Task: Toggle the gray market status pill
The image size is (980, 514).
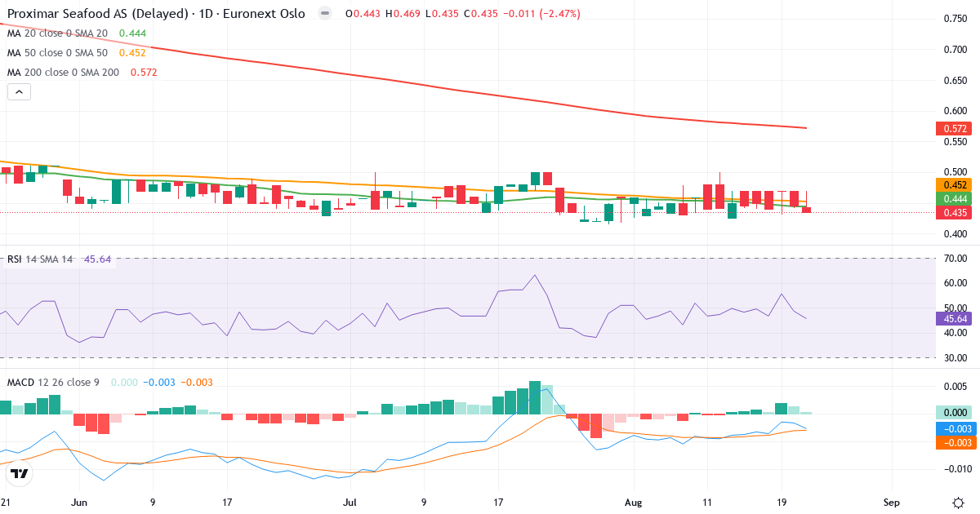Action: [x=325, y=14]
